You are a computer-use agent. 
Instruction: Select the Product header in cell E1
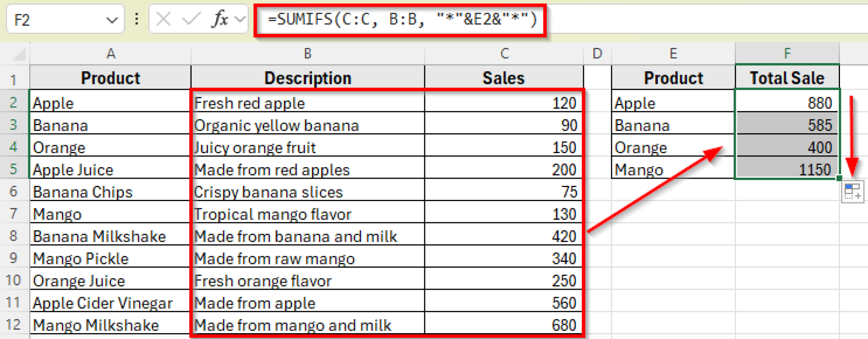click(673, 77)
